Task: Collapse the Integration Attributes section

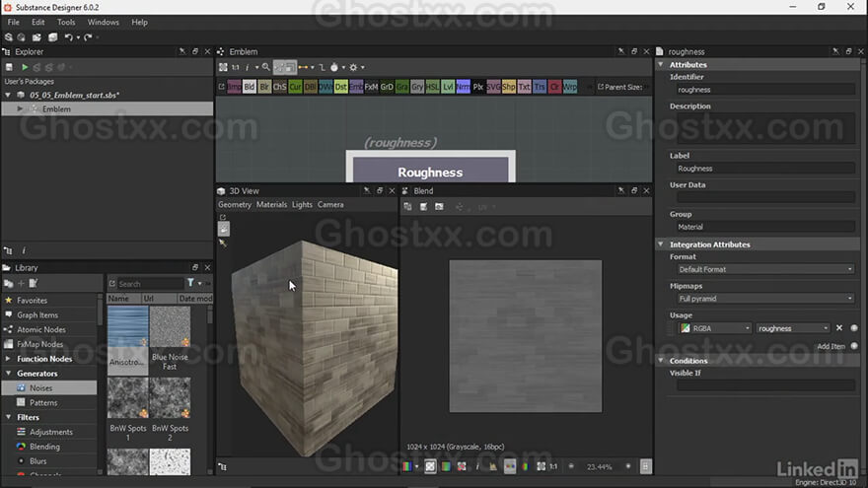Action: point(661,244)
